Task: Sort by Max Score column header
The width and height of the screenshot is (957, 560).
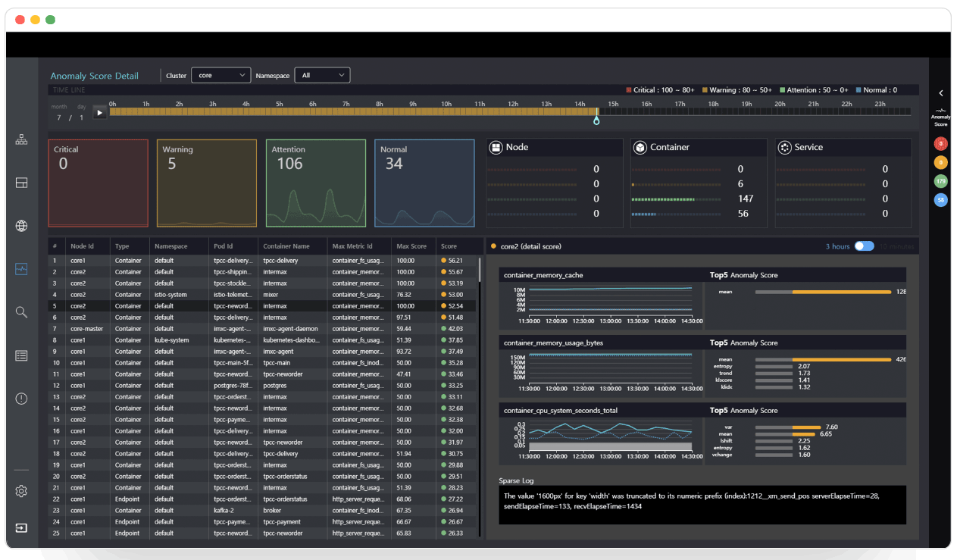Action: pyautogui.click(x=411, y=246)
